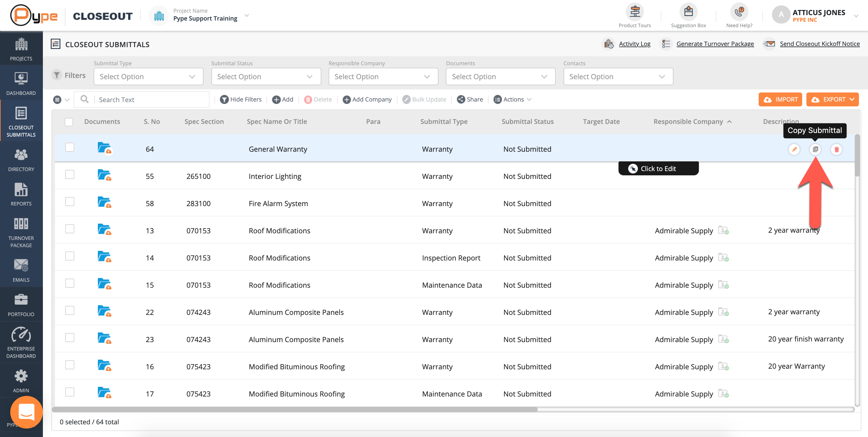Image resolution: width=868 pixels, height=437 pixels.
Task: Select the checkbox for Fire Alarm System row
Action: pyautogui.click(x=70, y=202)
